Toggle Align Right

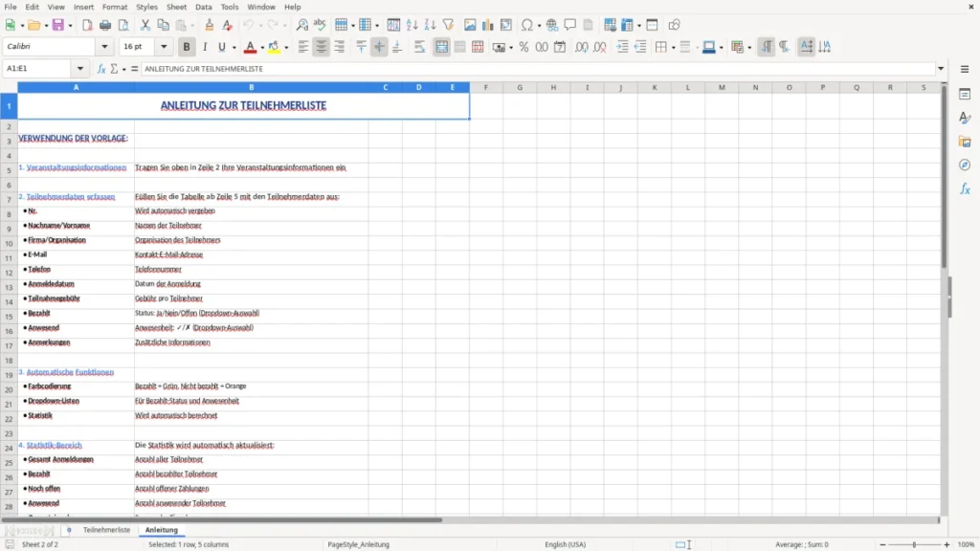point(340,47)
